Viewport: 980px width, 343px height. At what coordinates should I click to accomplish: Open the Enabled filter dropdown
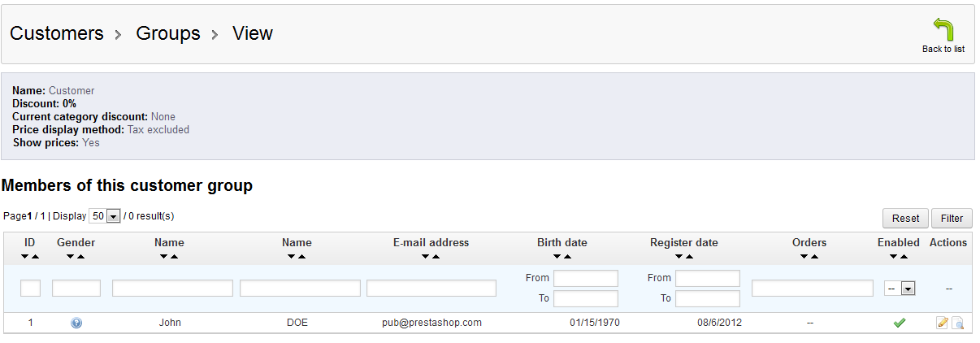point(900,289)
